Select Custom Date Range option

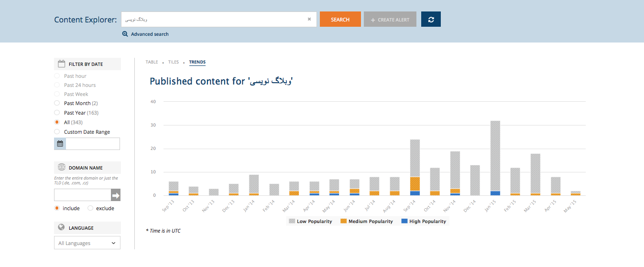[57, 132]
